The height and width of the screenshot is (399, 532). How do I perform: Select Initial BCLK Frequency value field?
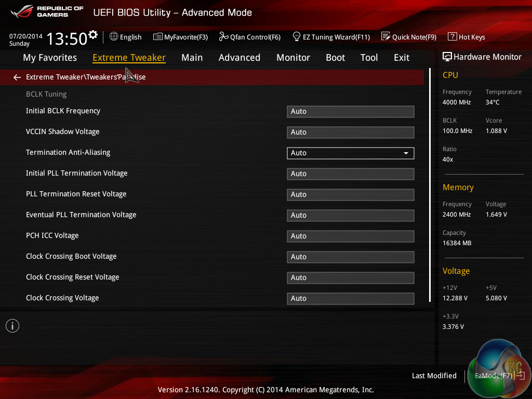point(351,112)
